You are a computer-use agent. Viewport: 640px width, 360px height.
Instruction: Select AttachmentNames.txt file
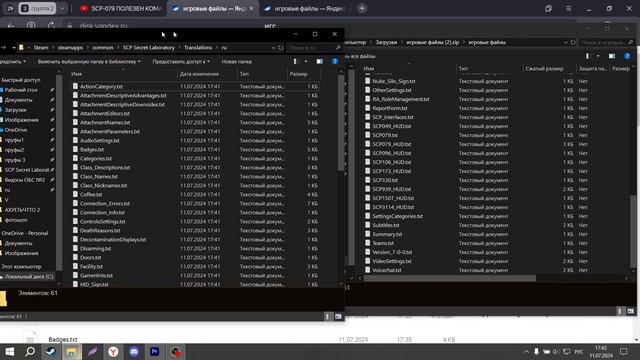pos(105,122)
